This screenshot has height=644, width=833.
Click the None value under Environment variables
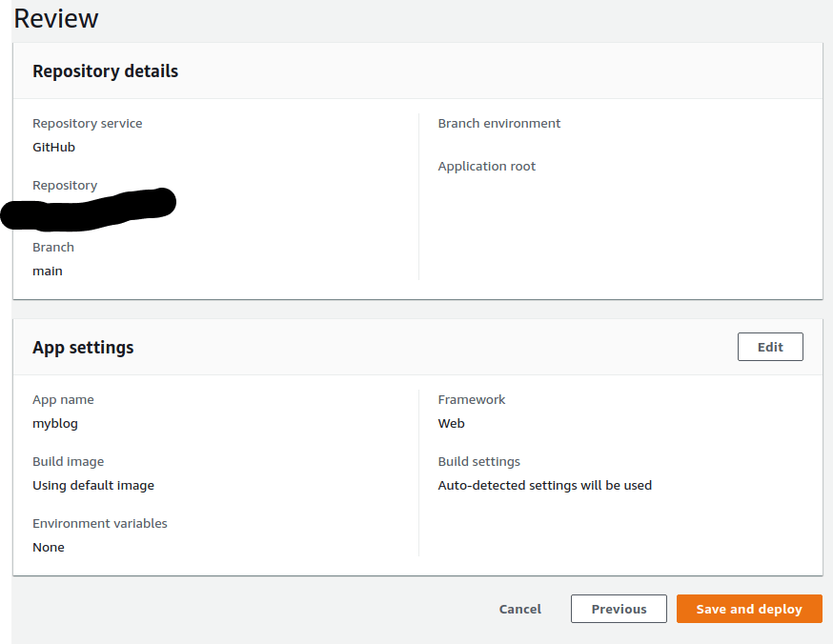click(49, 548)
